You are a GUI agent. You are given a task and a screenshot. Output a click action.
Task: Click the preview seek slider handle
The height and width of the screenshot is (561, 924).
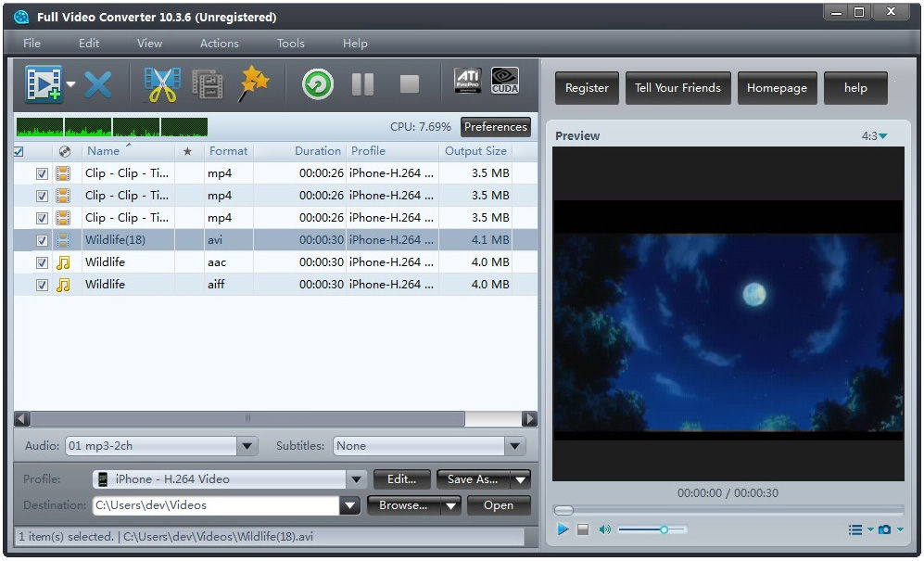coord(564,510)
